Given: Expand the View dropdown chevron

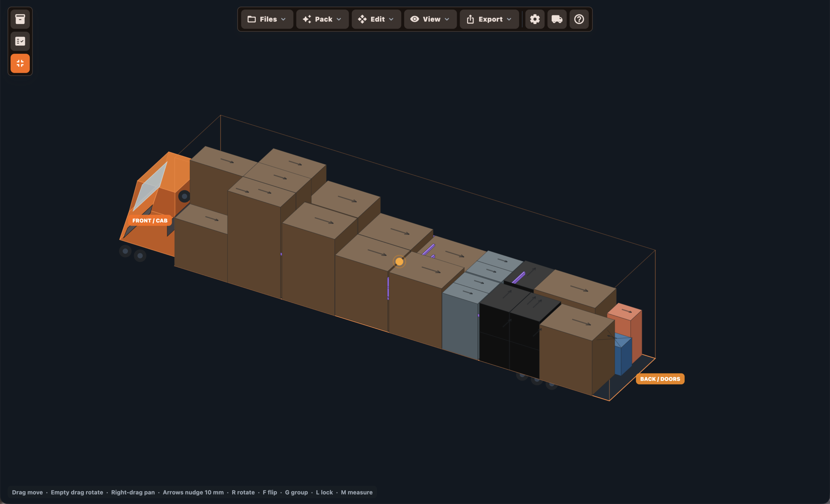Looking at the screenshot, I should [447, 19].
